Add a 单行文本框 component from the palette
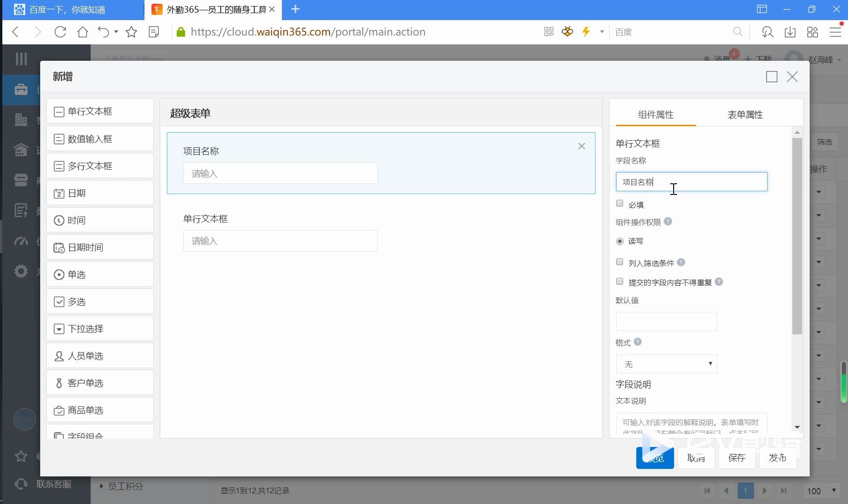The height and width of the screenshot is (504, 848). point(100,111)
